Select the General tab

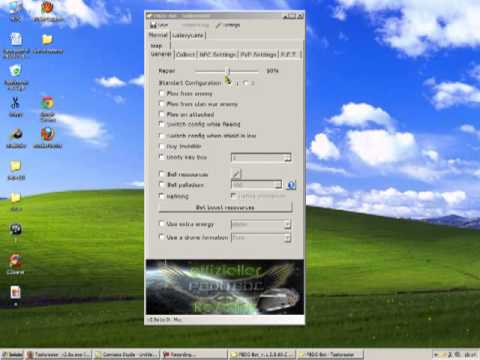pos(161,54)
